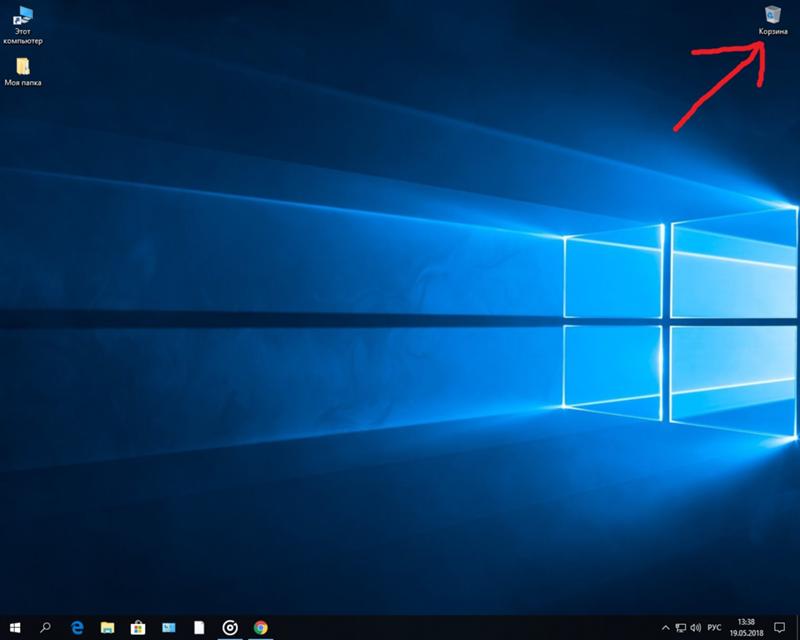This screenshot has height=640, width=800.
Task: Open Microsoft Store from taskbar
Action: [138, 627]
